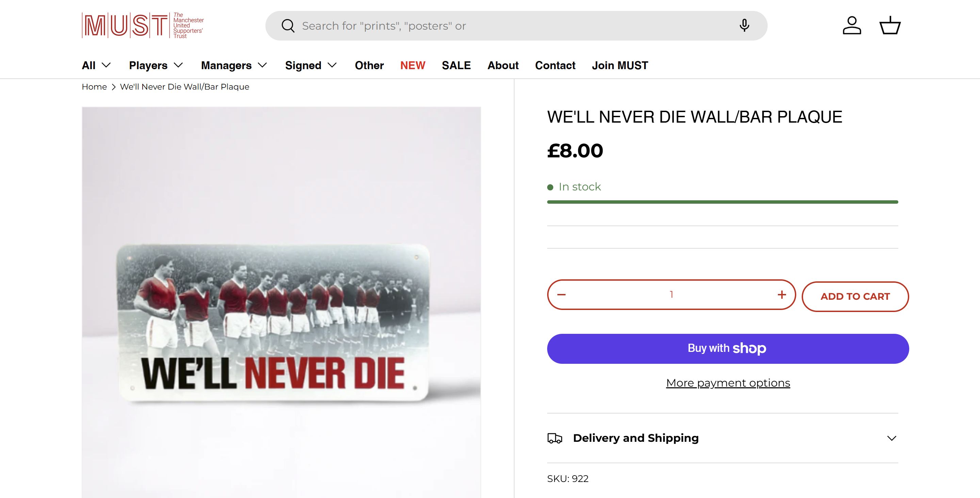
Task: Activate voice search microphone icon
Action: pyautogui.click(x=744, y=26)
